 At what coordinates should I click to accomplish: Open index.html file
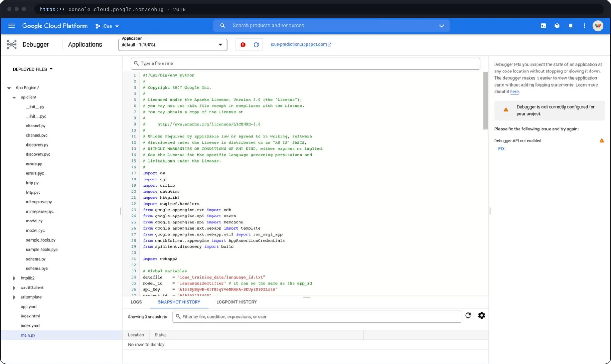(30, 316)
